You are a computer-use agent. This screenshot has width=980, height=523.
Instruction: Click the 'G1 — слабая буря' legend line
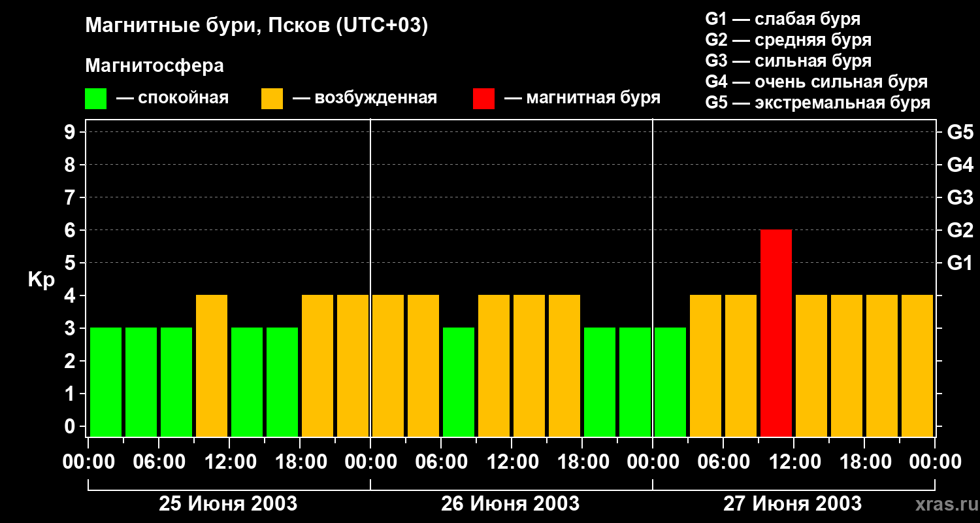(783, 19)
